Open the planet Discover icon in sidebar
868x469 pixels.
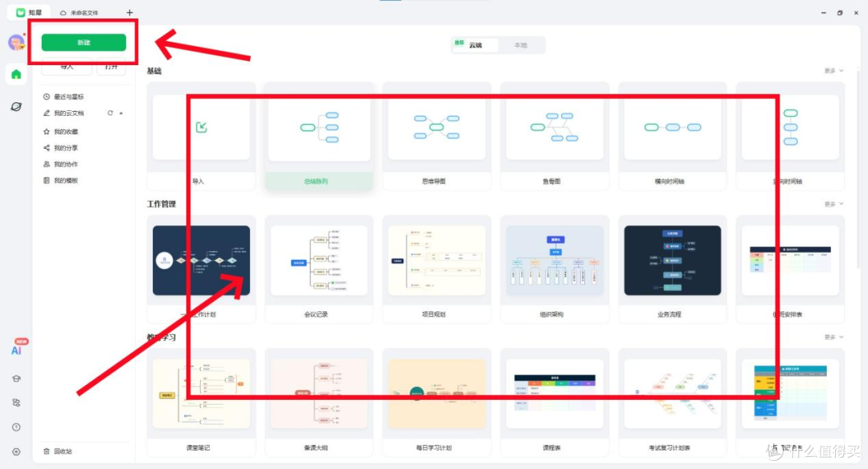tap(16, 106)
